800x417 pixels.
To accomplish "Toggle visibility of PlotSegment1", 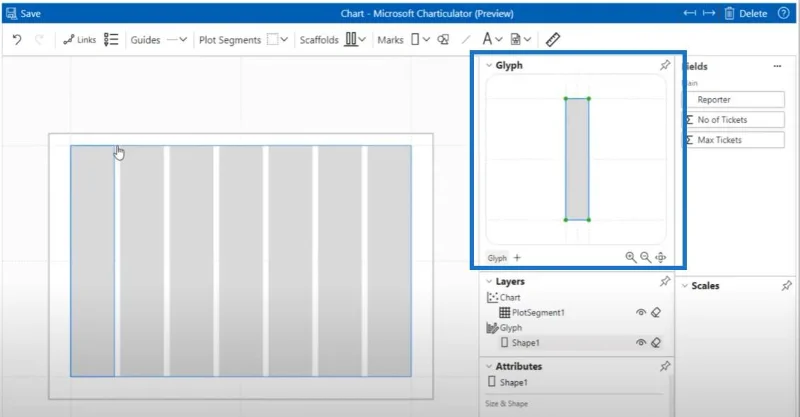I will click(x=641, y=312).
